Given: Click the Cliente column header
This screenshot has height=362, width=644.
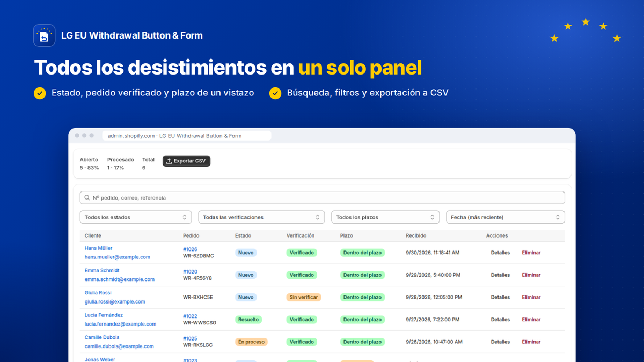Looking at the screenshot, I should point(93,236).
